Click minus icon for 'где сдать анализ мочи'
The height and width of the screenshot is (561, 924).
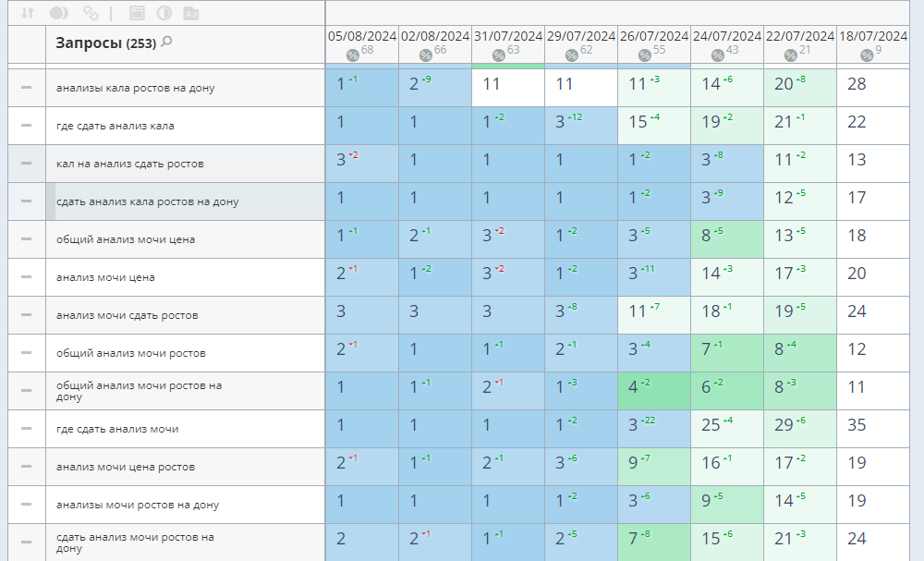tap(26, 428)
